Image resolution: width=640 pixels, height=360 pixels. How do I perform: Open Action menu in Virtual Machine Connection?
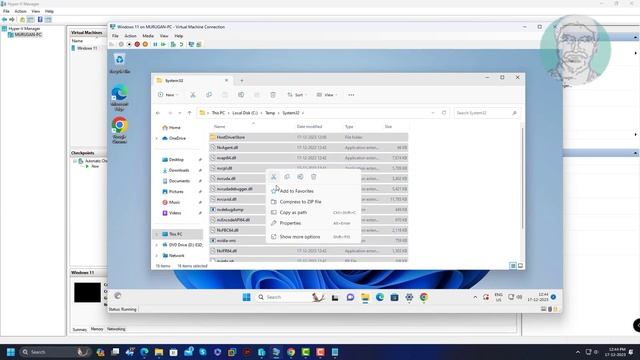130,36
